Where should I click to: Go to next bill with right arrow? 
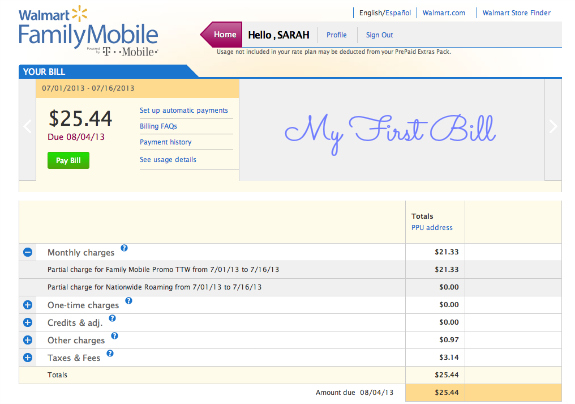click(553, 127)
